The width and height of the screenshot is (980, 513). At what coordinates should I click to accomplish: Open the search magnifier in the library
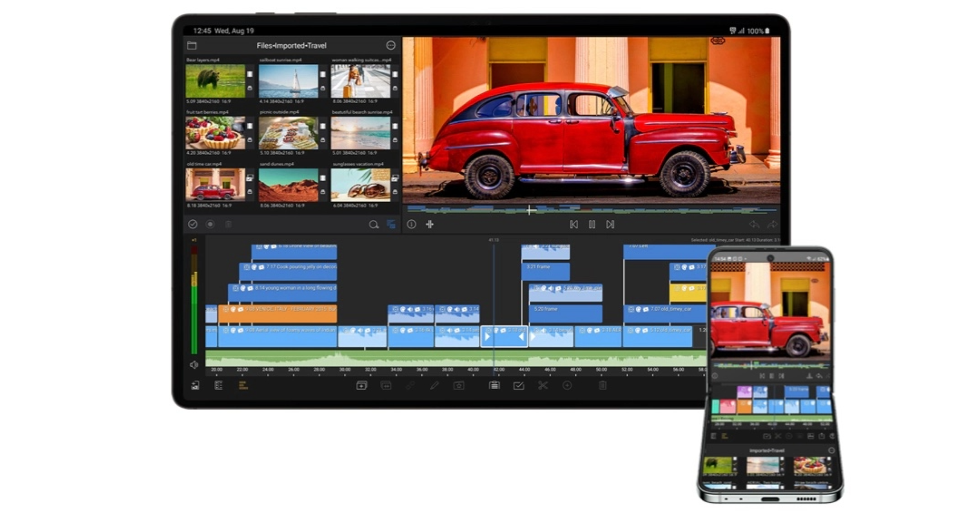pos(373,225)
